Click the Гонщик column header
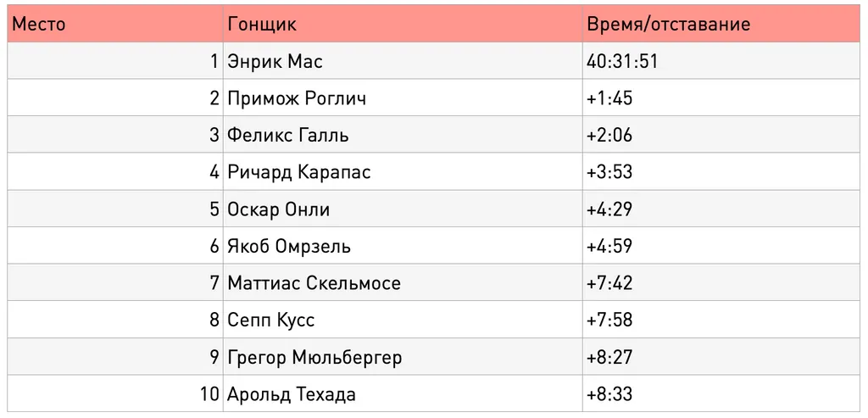The width and height of the screenshot is (868, 418). [x=403, y=24]
